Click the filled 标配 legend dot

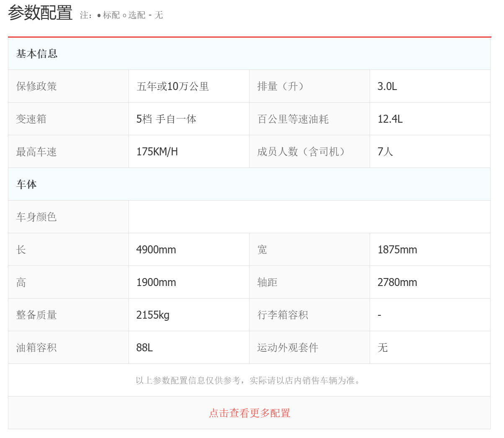click(x=99, y=15)
